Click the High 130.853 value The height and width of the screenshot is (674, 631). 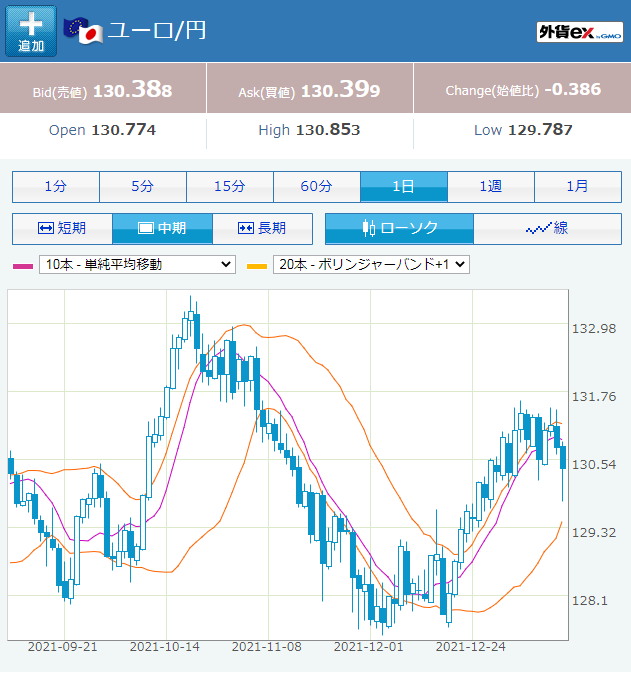[x=309, y=130]
